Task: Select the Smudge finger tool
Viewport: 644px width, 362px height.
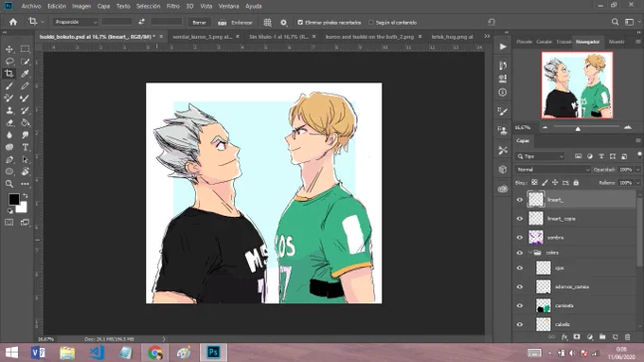Action: point(25,135)
